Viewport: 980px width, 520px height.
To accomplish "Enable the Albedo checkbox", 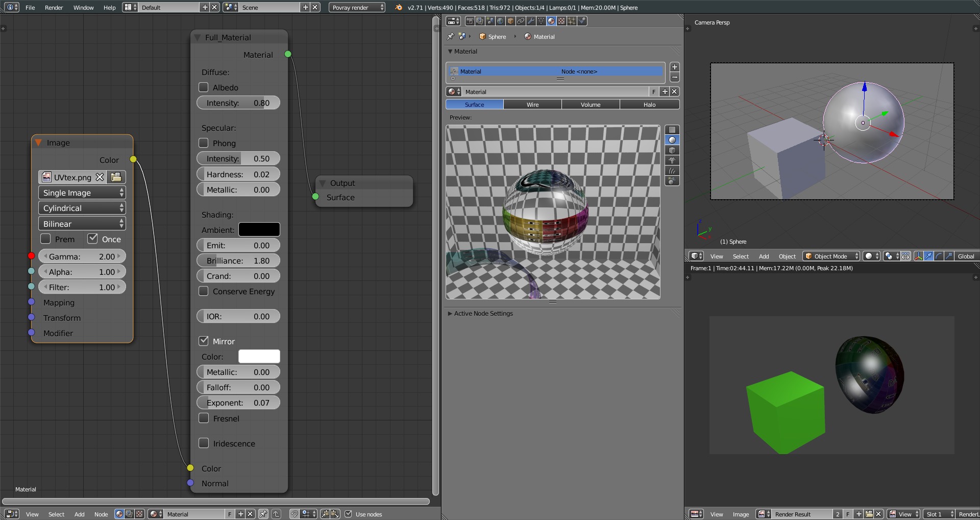I will pyautogui.click(x=204, y=87).
